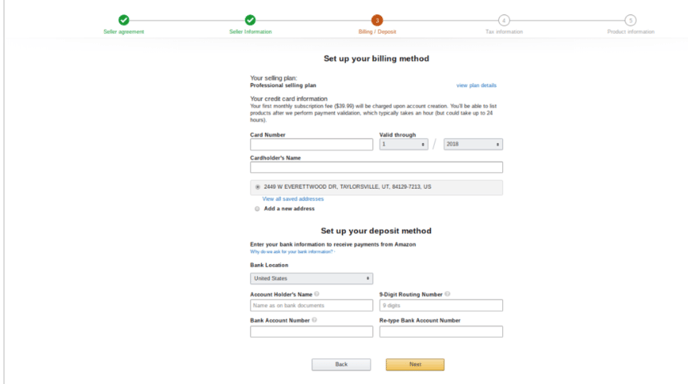This screenshot has height=384, width=688.
Task: Open the view plan details link
Action: pyautogui.click(x=477, y=86)
